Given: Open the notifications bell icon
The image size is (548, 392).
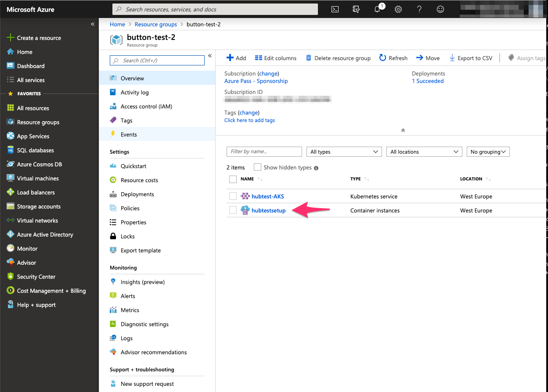Looking at the screenshot, I should 378,9.
